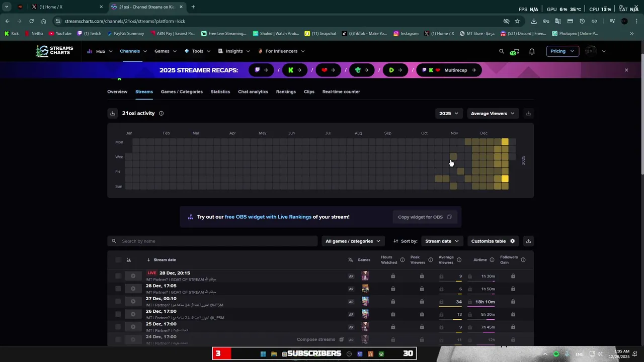Click the game thumbnail for 26 Dec, 17:00 stream
This screenshot has height=362, width=644.
(x=365, y=314)
